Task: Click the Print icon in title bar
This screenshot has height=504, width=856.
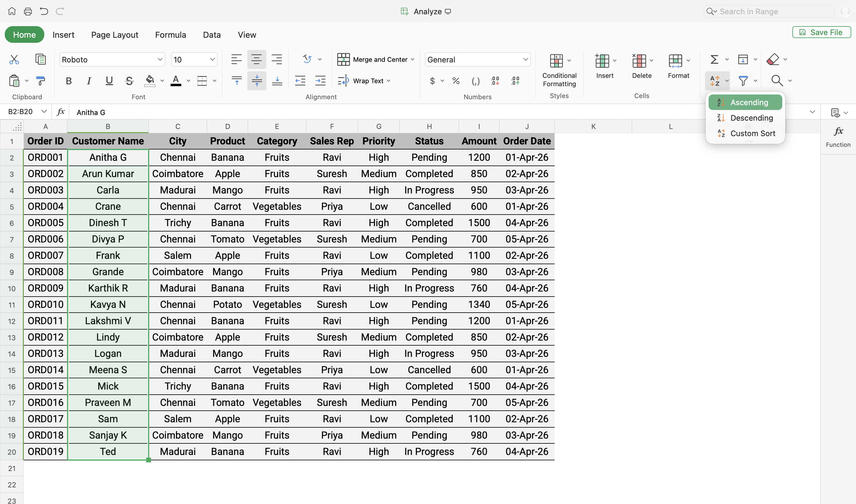Action: (28, 12)
